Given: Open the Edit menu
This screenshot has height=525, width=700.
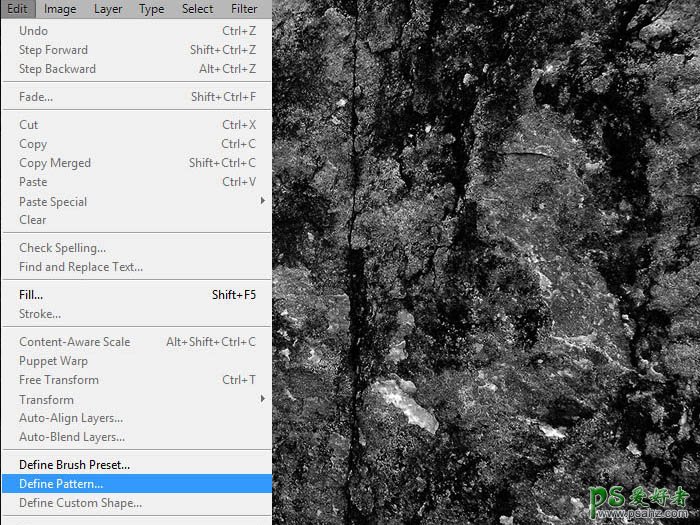Looking at the screenshot, I should [x=17, y=9].
